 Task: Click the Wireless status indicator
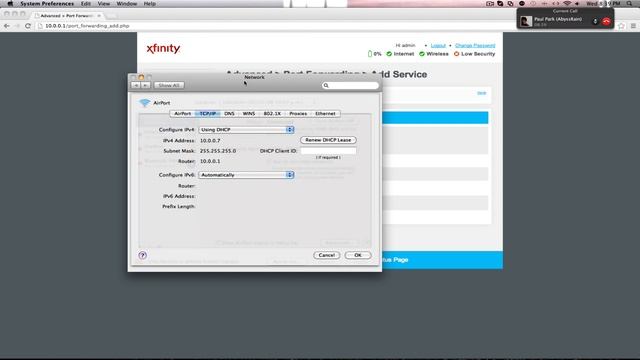pos(433,54)
